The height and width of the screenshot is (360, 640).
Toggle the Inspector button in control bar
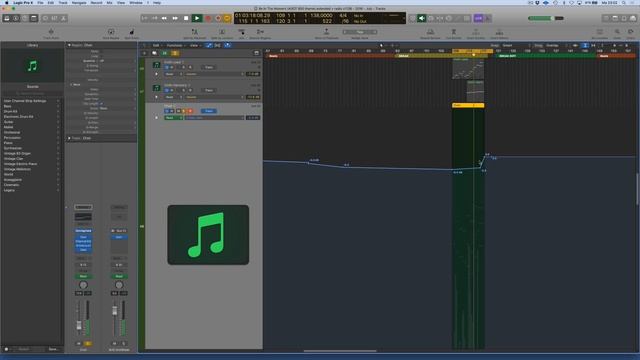click(16, 18)
